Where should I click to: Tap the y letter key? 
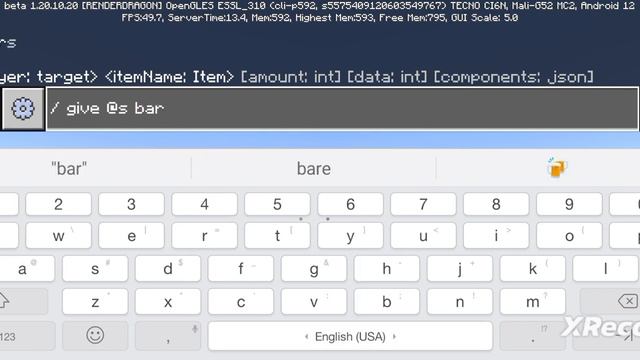(350, 236)
